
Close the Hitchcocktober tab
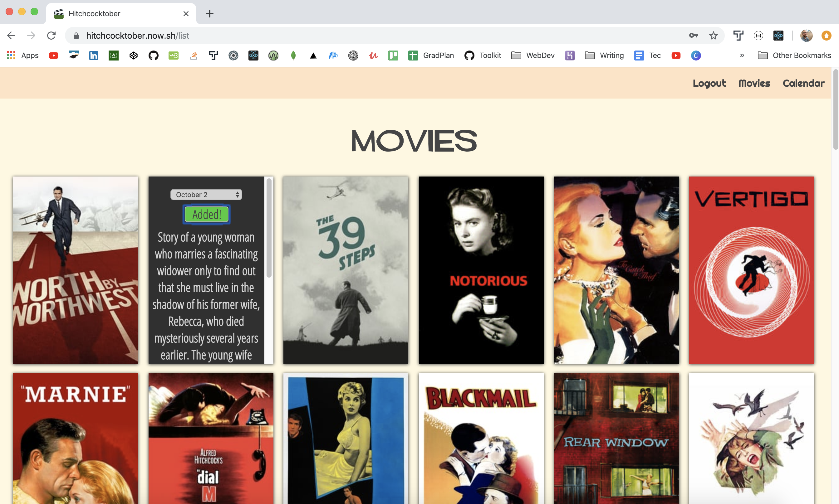coord(186,14)
